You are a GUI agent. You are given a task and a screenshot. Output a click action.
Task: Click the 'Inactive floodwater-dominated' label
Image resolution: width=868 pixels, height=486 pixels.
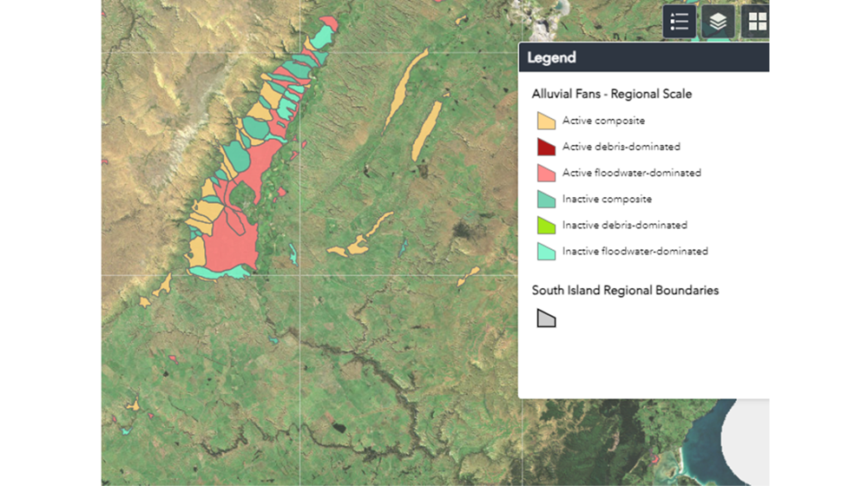[635, 252]
